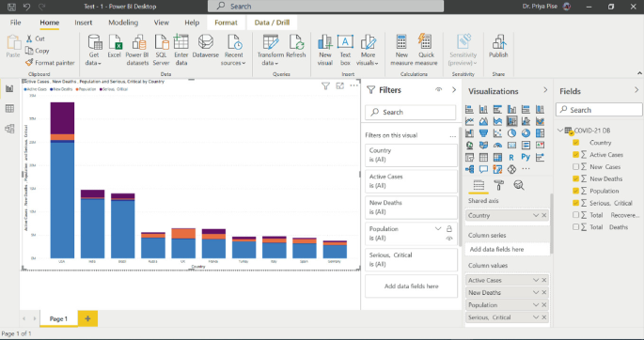Image resolution: width=644 pixels, height=340 pixels.
Task: Uncheck the Country field checkbox
Action: tap(575, 143)
